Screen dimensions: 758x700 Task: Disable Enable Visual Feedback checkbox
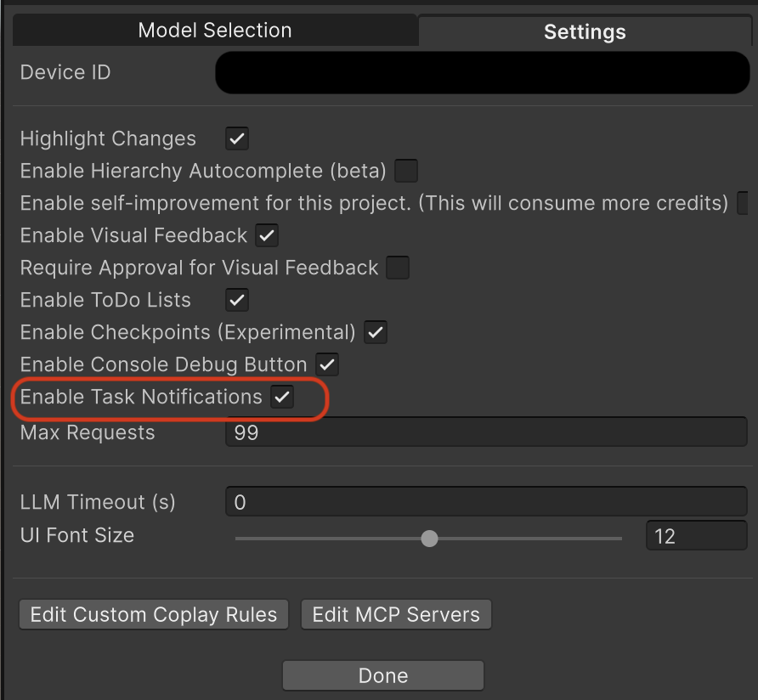[x=267, y=235]
